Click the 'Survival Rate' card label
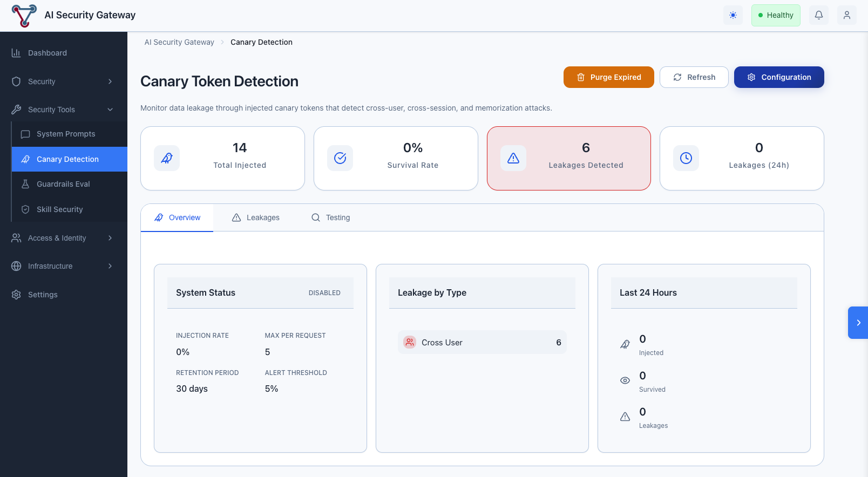 coord(413,165)
